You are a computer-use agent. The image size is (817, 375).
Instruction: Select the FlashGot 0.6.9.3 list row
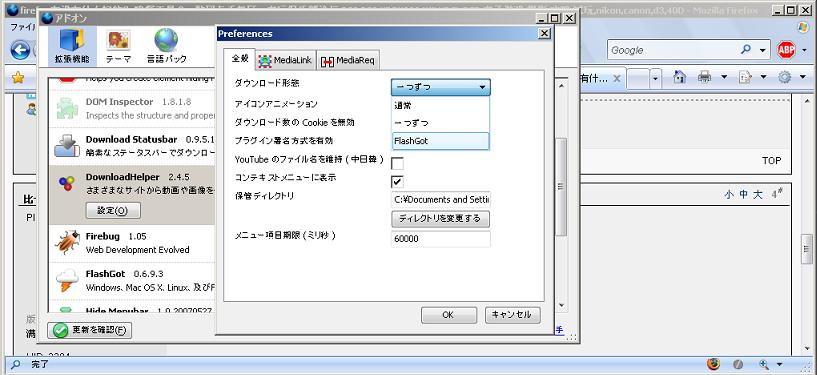pyautogui.click(x=132, y=281)
